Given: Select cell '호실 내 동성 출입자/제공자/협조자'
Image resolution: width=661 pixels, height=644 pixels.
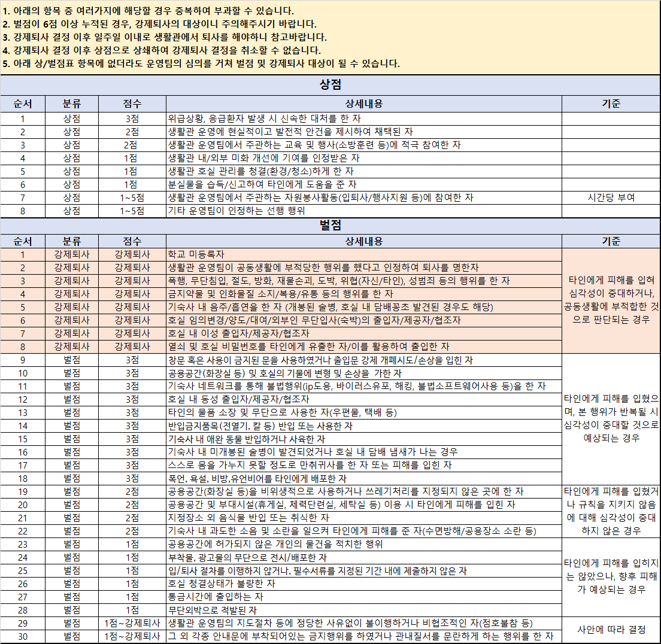Looking at the screenshot, I should (x=364, y=399).
